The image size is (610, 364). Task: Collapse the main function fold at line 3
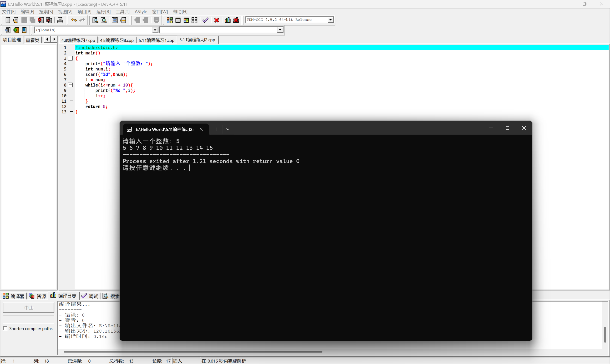(x=71, y=58)
